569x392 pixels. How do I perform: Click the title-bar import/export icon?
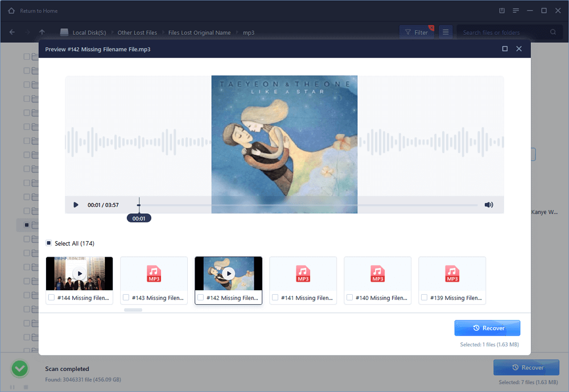(x=502, y=11)
